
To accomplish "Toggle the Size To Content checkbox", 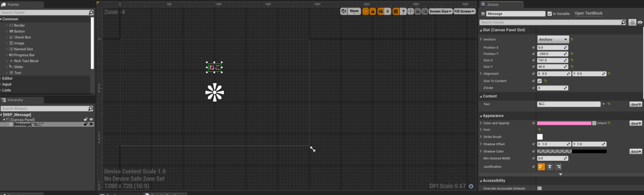I will [x=539, y=81].
